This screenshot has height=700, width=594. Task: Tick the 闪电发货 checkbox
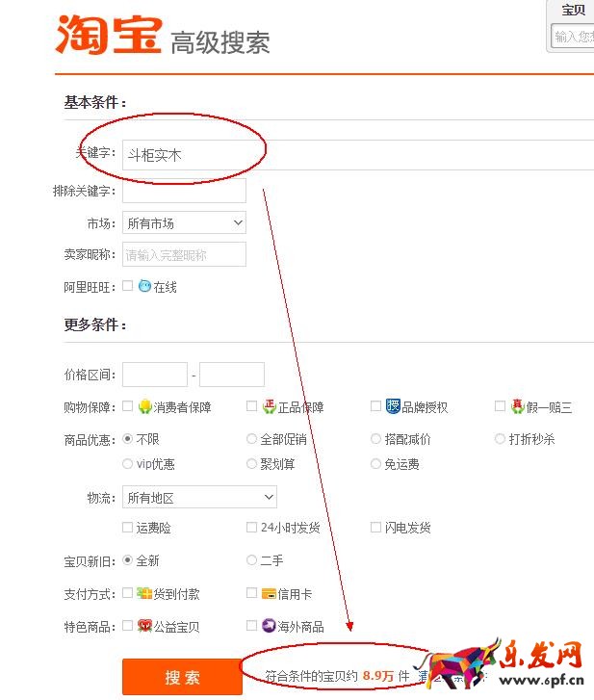376,527
